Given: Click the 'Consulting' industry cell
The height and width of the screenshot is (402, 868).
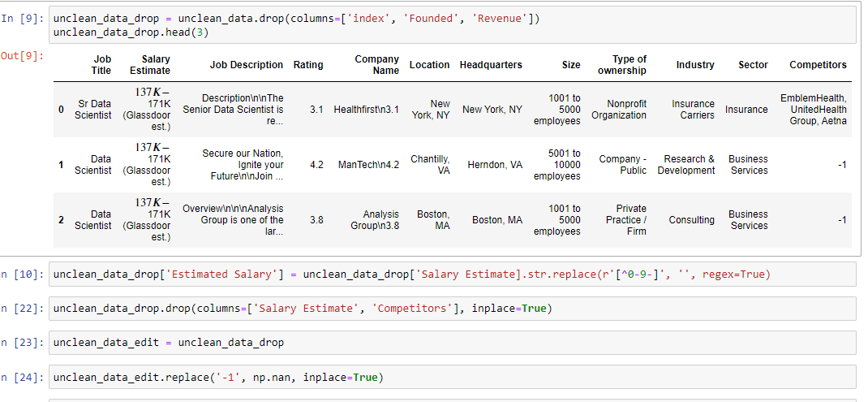Looking at the screenshot, I should 691,220.
